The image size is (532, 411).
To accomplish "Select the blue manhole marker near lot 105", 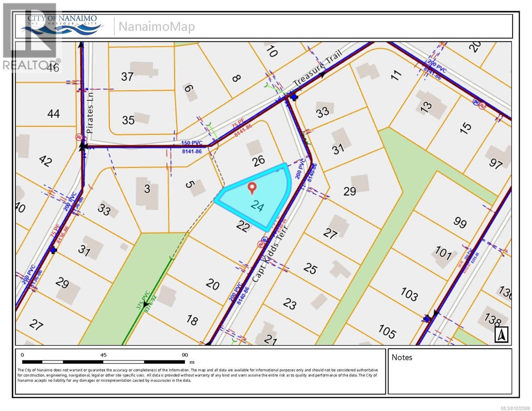I will click(x=426, y=319).
